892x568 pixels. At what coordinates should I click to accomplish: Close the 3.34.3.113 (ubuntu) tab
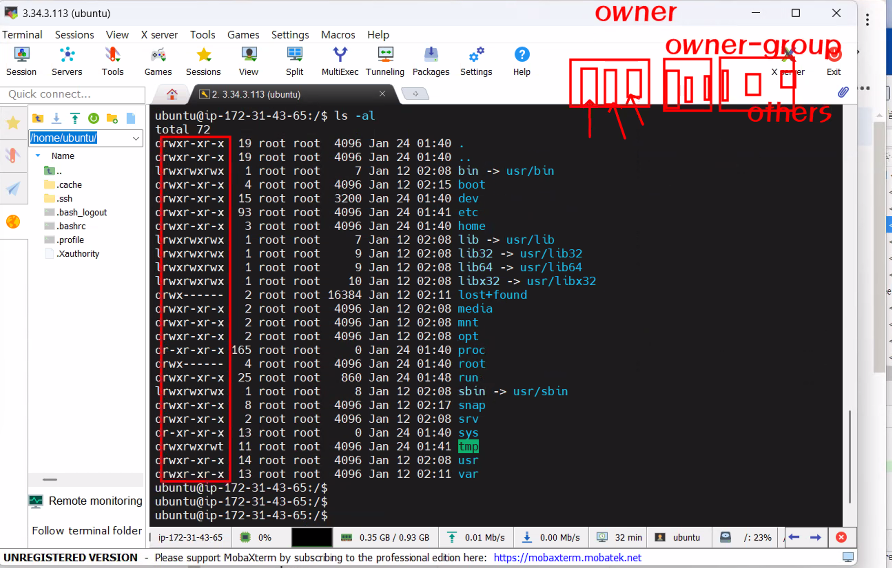pyautogui.click(x=382, y=93)
